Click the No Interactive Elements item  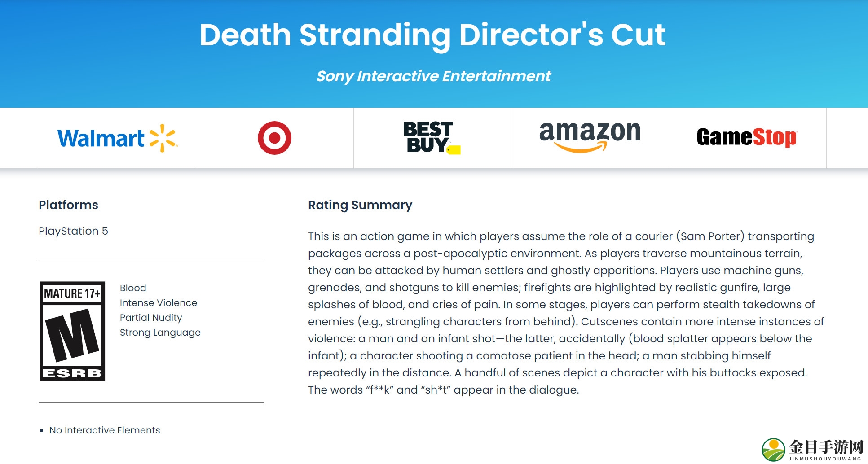tap(105, 430)
